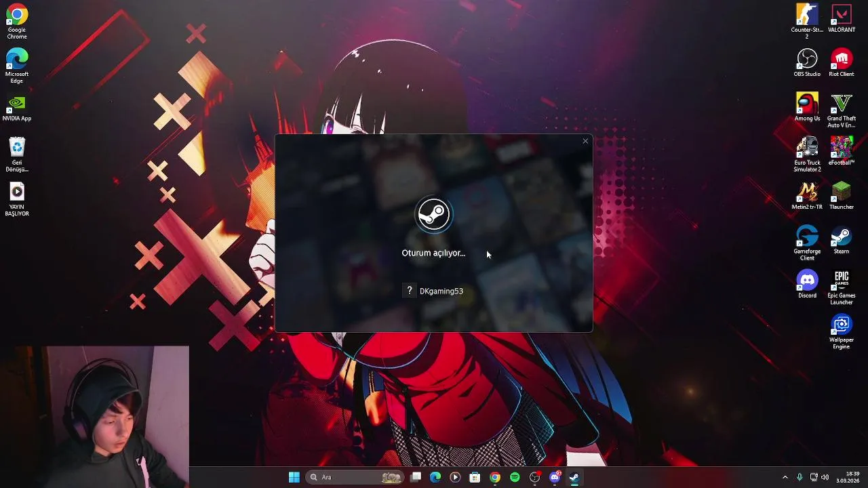Open the media player taskbar icon
The height and width of the screenshot is (488, 868).
point(455,477)
